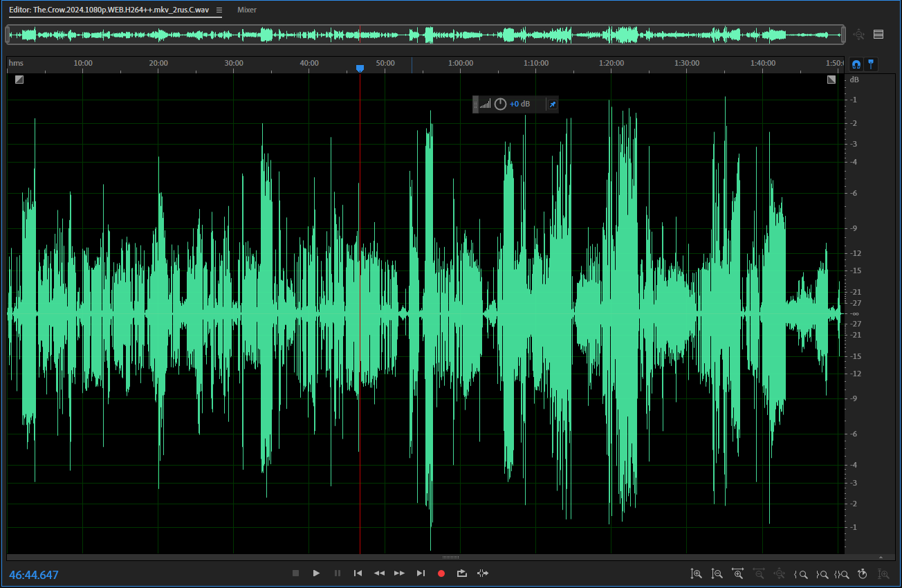Click the Zoom In (Amplitude) icon
Image resolution: width=902 pixels, height=588 pixels.
coord(697,573)
